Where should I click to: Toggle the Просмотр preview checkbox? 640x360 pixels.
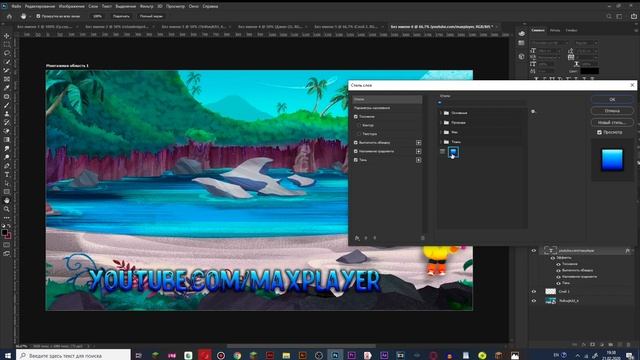pyautogui.click(x=599, y=132)
